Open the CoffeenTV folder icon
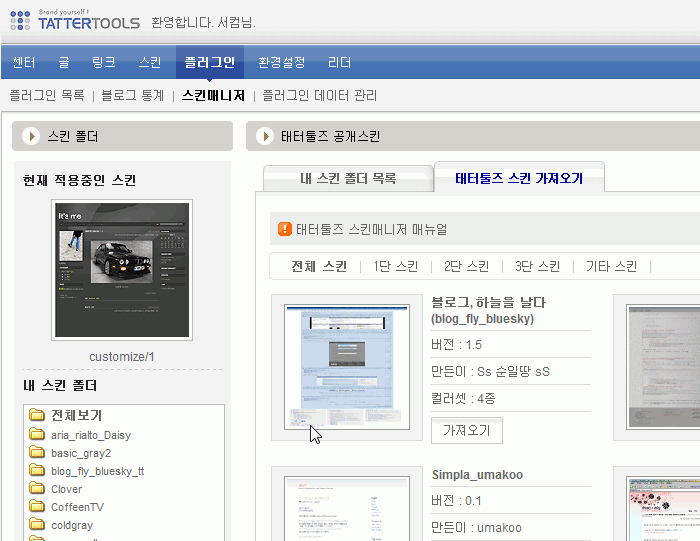 37,506
